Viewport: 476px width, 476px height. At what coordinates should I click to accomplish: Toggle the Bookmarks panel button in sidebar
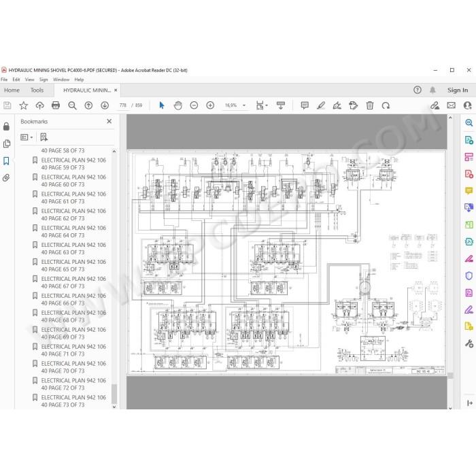(x=6, y=160)
